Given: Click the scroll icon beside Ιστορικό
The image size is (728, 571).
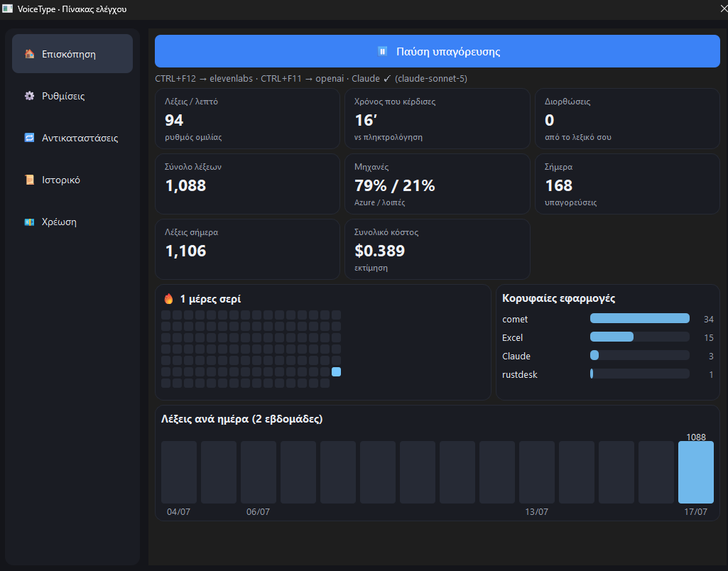Looking at the screenshot, I should tap(29, 180).
